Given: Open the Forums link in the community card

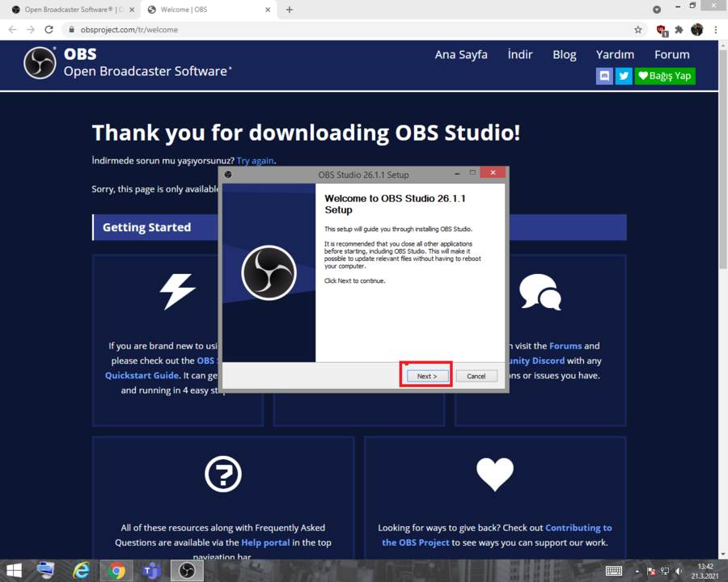Looking at the screenshot, I should (565, 346).
